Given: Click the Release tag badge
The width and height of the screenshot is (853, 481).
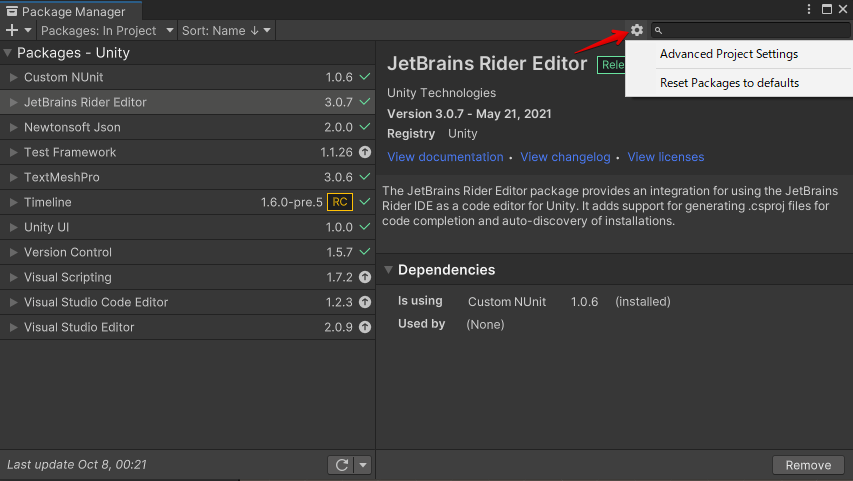Looking at the screenshot, I should (611, 65).
